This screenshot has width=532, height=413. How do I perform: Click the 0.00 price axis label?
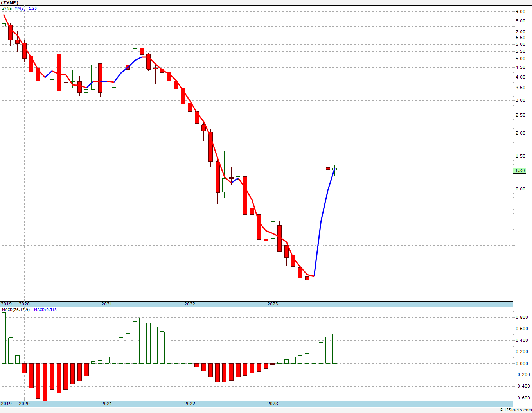tap(520, 189)
